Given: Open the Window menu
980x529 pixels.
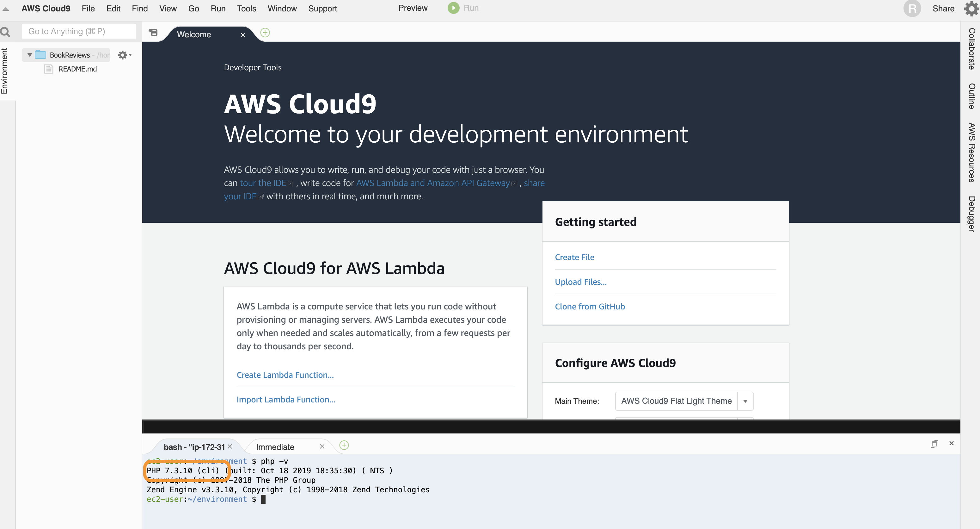Looking at the screenshot, I should coord(282,8).
